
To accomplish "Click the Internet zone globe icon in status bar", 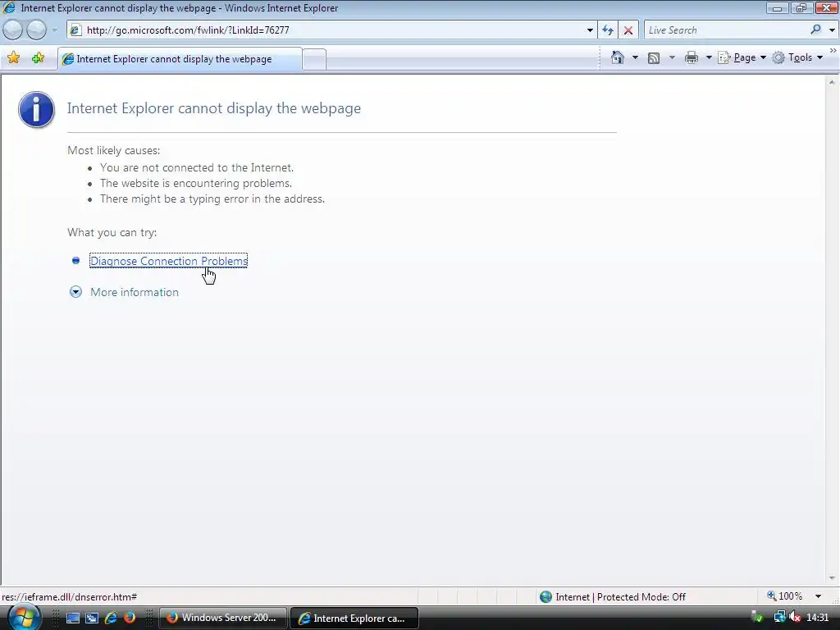I will tap(546, 597).
